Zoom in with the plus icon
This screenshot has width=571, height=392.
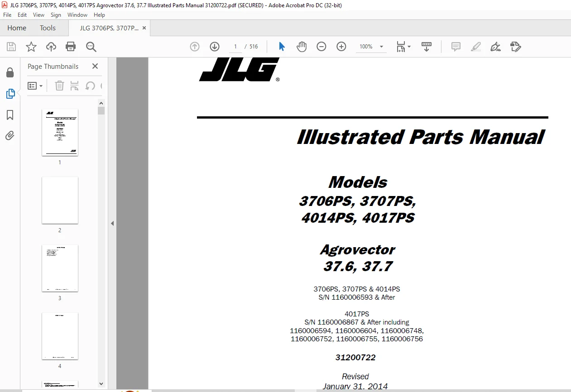point(341,47)
